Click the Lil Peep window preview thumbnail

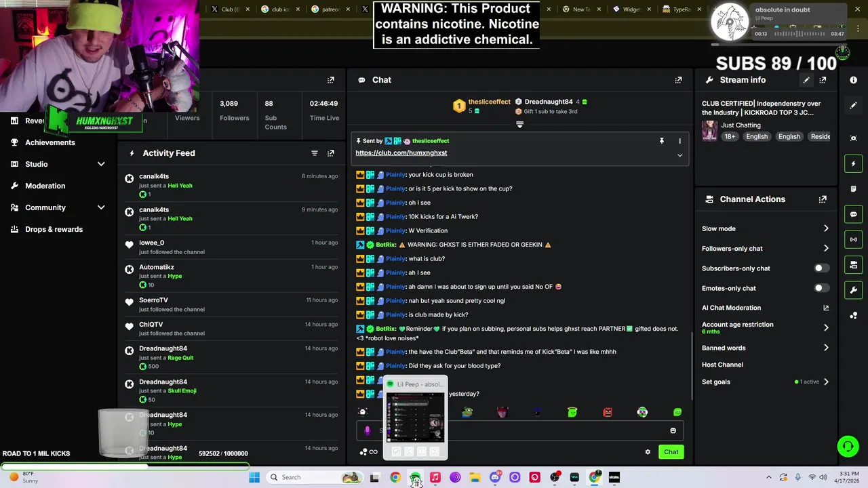tap(416, 418)
